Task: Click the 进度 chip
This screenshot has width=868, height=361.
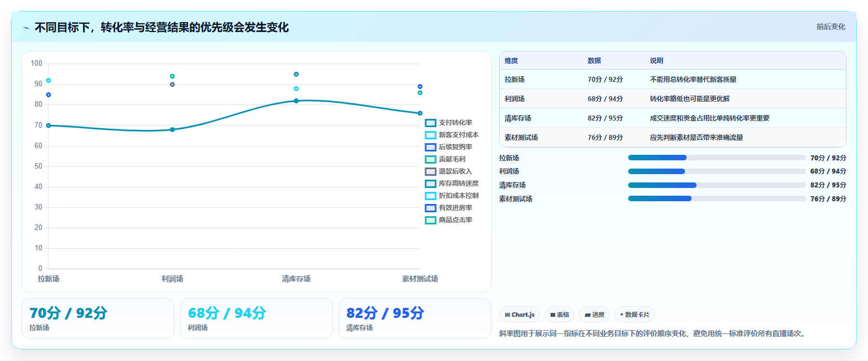Action: pos(594,315)
